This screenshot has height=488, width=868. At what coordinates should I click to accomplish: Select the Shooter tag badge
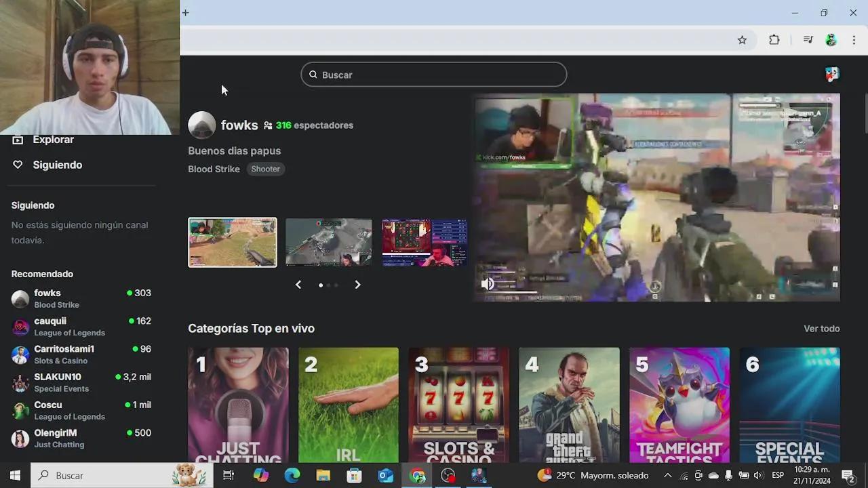265,169
